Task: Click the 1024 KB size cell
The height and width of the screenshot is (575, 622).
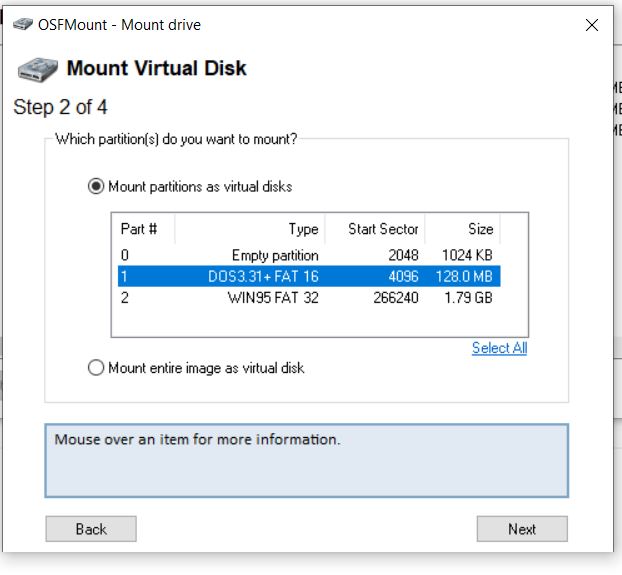Action: point(467,255)
